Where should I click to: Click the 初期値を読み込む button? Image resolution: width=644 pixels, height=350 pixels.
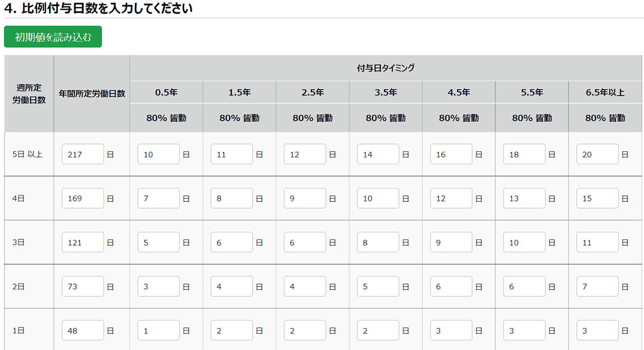point(53,37)
